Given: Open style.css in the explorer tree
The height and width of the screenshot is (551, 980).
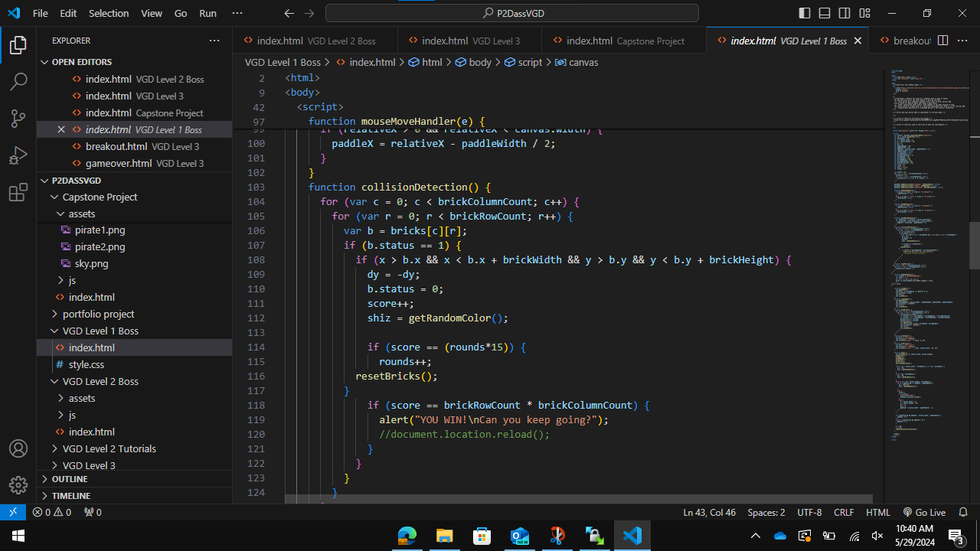Looking at the screenshot, I should pos(86,364).
